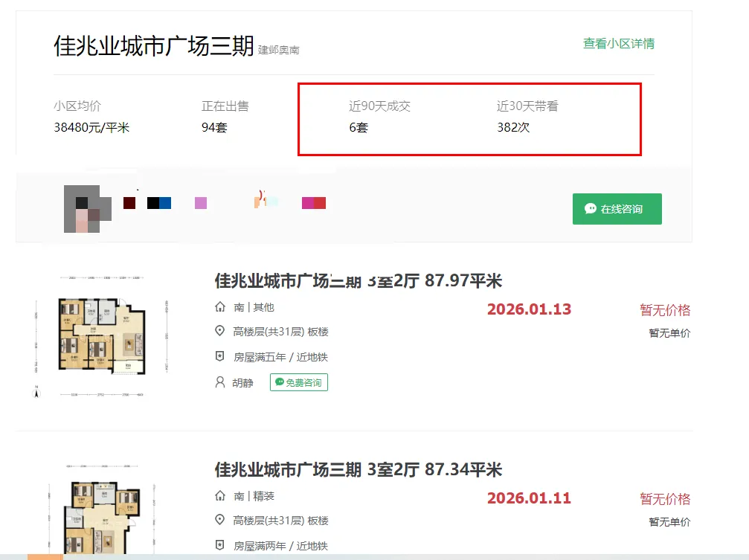Click the blurred agent avatar photo
This screenshot has width=749, height=560.
88,209
